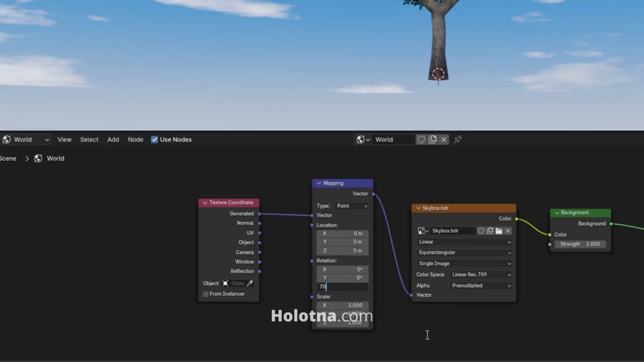644x362 pixels.
Task: Collapse the Mapping node
Action: (318, 184)
